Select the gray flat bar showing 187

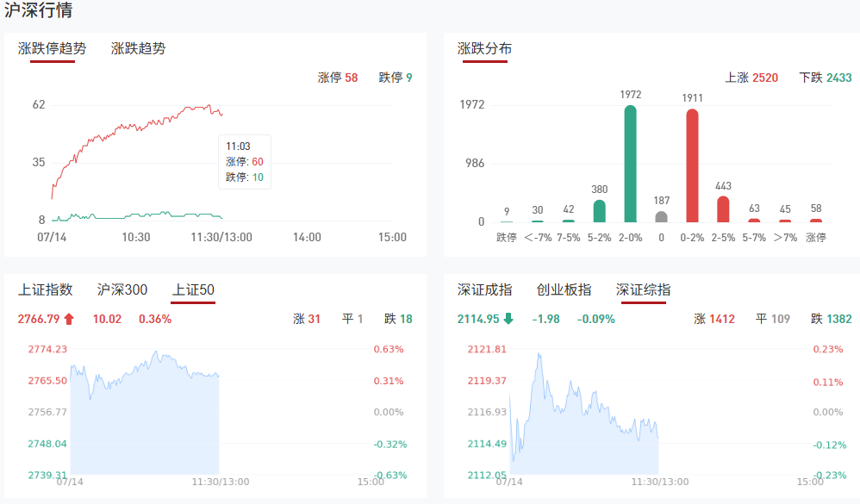(661, 217)
